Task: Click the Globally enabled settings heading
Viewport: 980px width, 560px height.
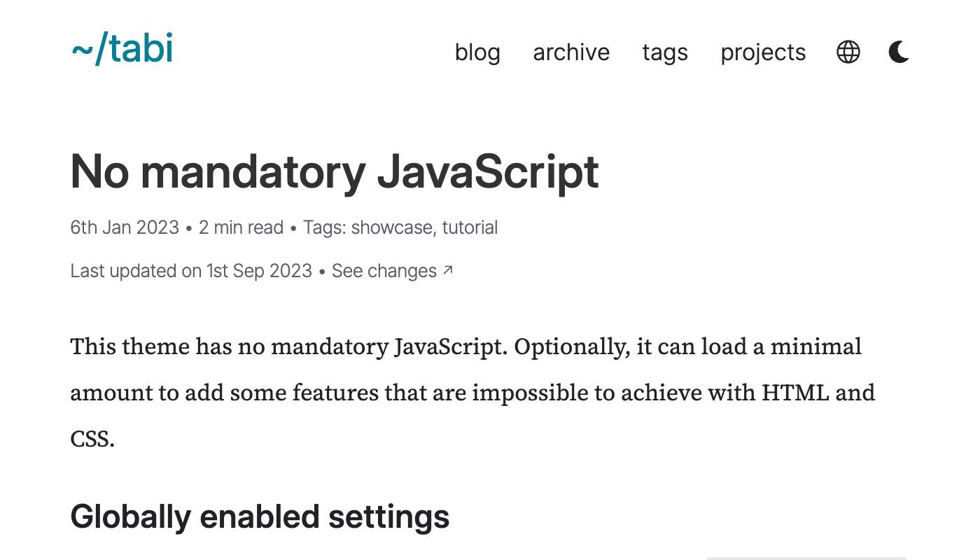Action: [x=260, y=517]
